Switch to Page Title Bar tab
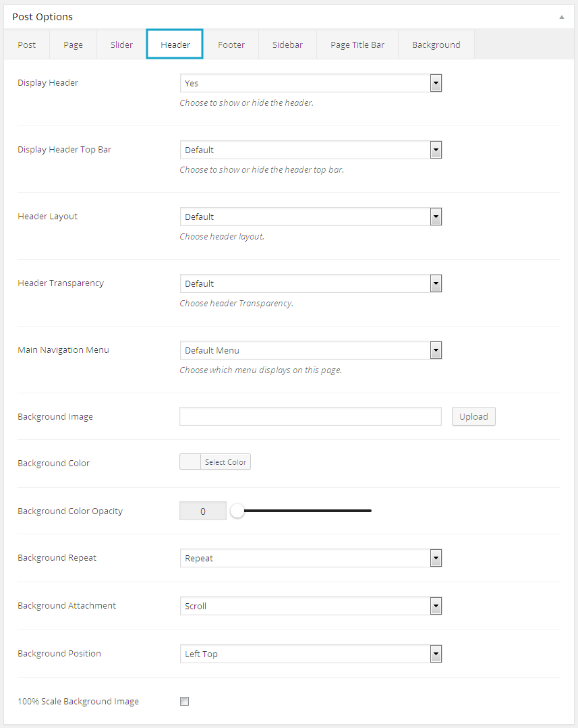578x728 pixels. coord(357,45)
